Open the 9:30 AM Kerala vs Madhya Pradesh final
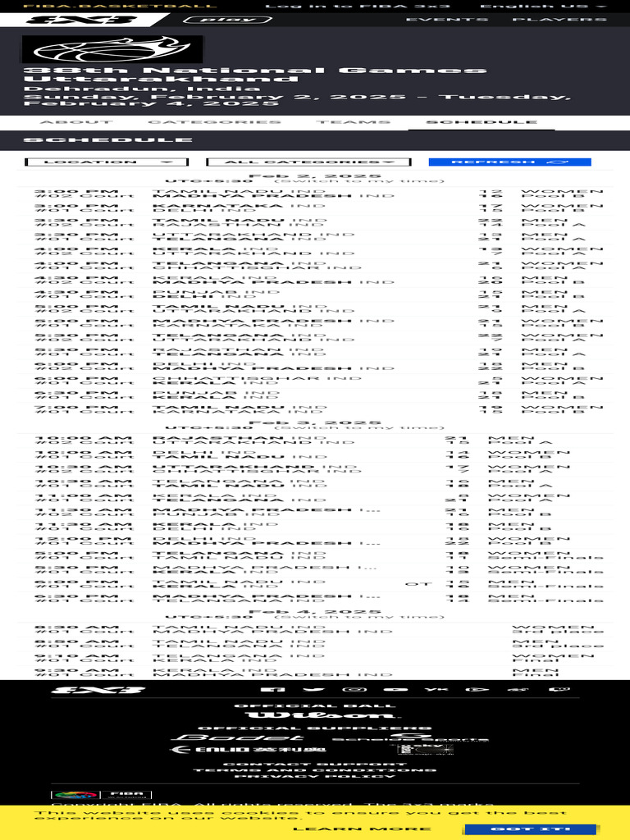630x840 pixels. click(x=315, y=673)
